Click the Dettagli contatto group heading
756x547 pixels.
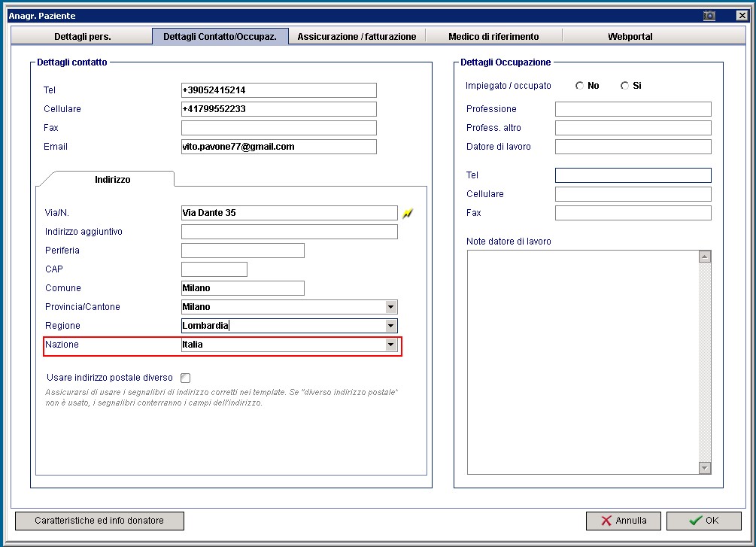click(72, 62)
